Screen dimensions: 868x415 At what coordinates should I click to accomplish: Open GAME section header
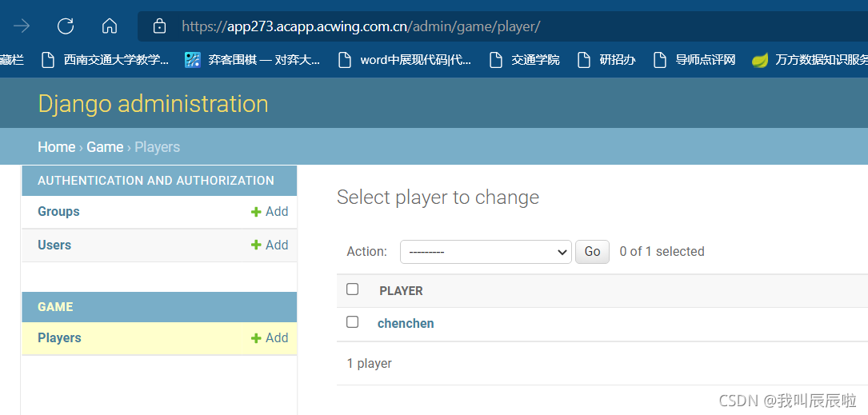(x=55, y=306)
